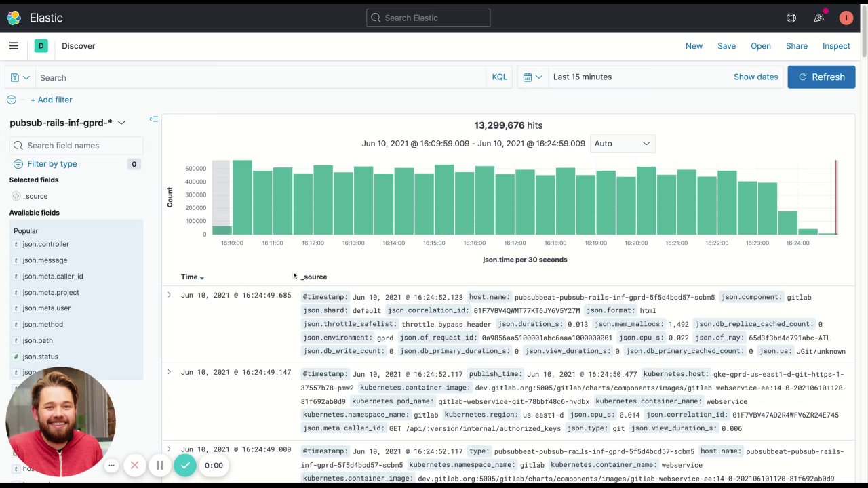Click the KQL query search input
This screenshot has height=488, width=868.
(x=260, y=77)
